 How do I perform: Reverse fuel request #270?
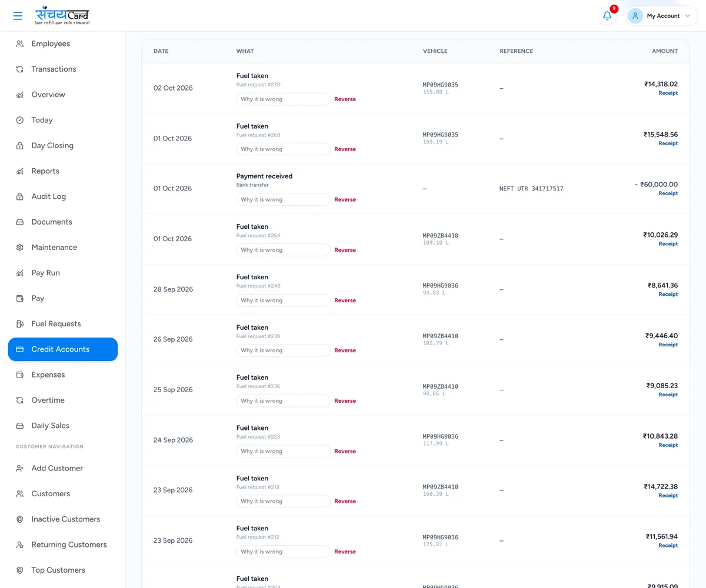tap(345, 99)
